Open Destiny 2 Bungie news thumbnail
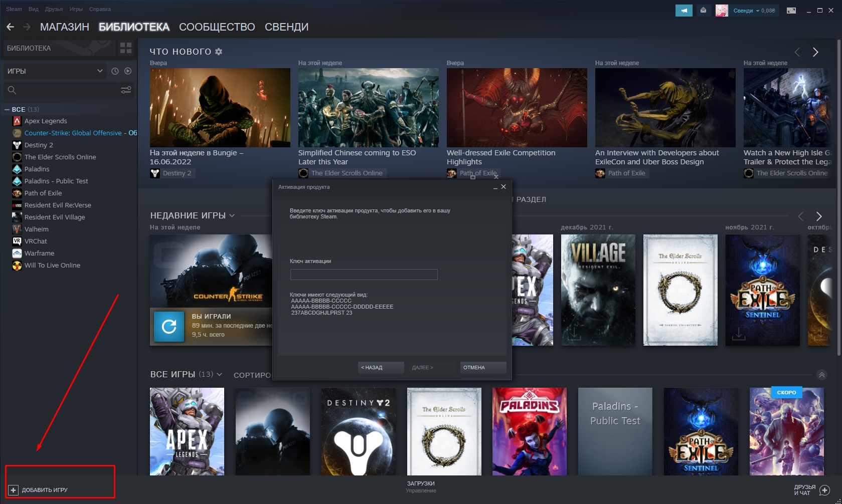The image size is (842, 504). tap(220, 108)
